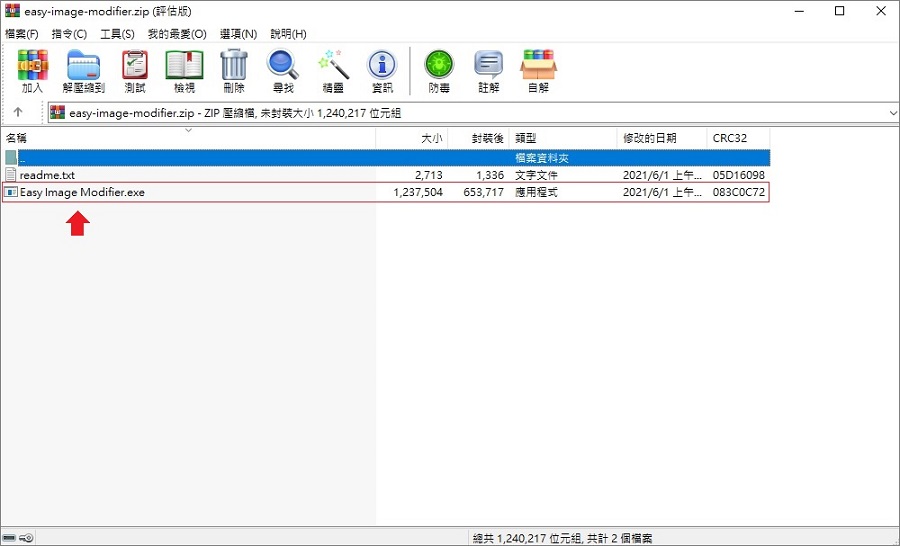Click the WinRAR icon in title bar
Viewport: 900px width, 546px height.
point(11,11)
